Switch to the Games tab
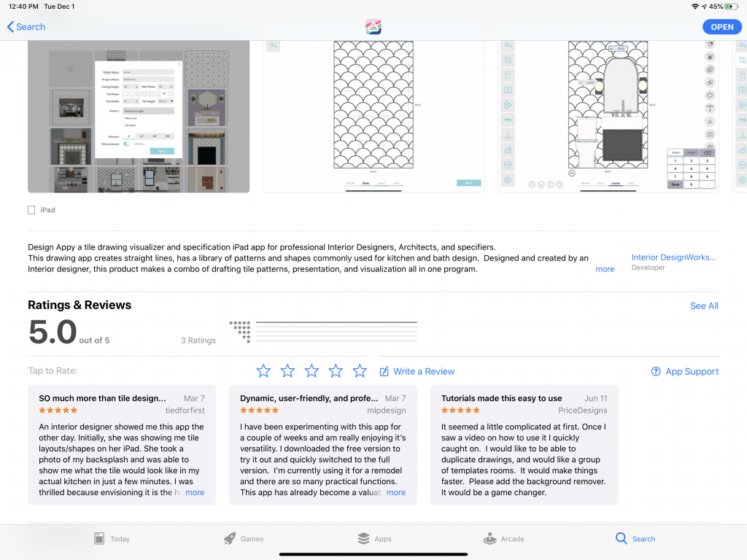 coord(244,539)
